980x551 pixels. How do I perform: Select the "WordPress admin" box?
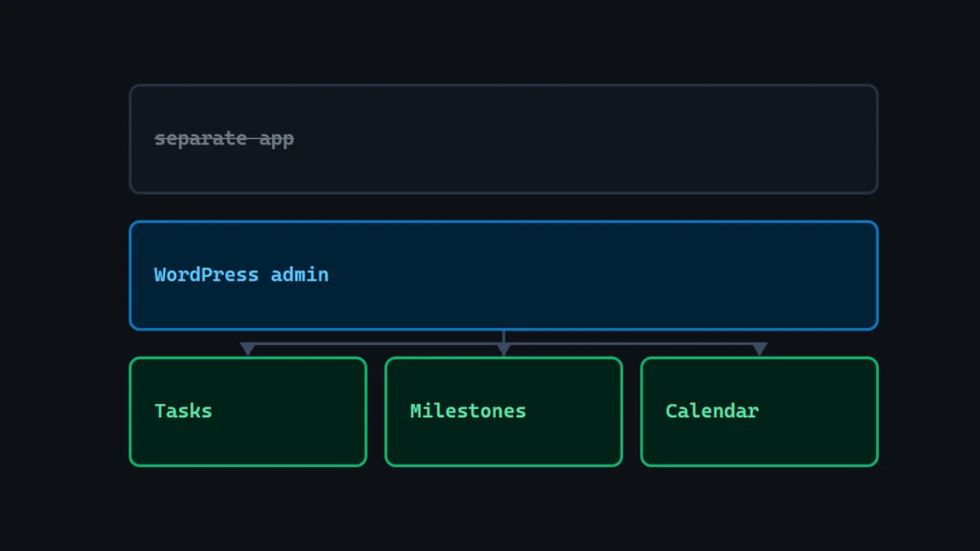(x=504, y=275)
